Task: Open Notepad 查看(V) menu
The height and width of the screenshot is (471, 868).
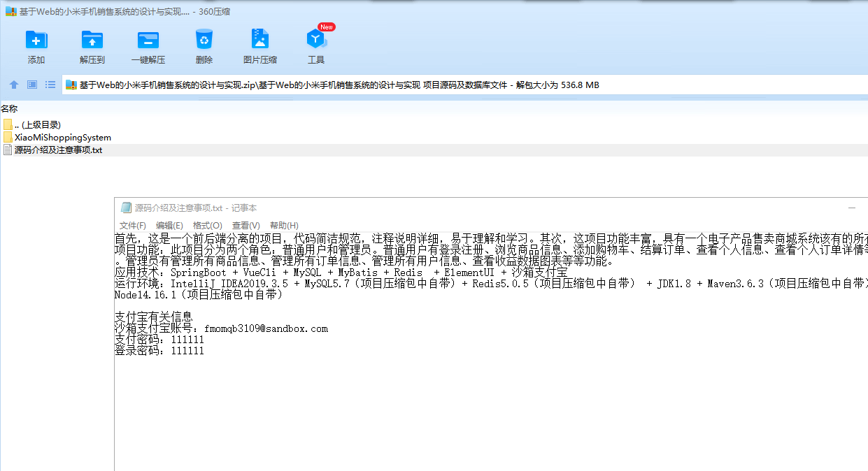Action: coord(246,226)
